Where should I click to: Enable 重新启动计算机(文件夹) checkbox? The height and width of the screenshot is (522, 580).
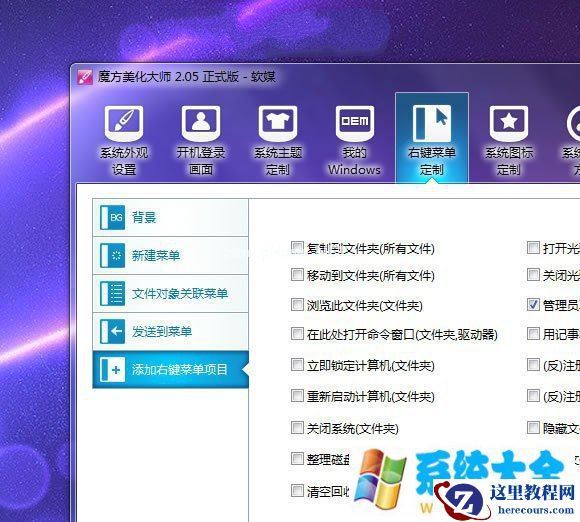[x=297, y=396]
